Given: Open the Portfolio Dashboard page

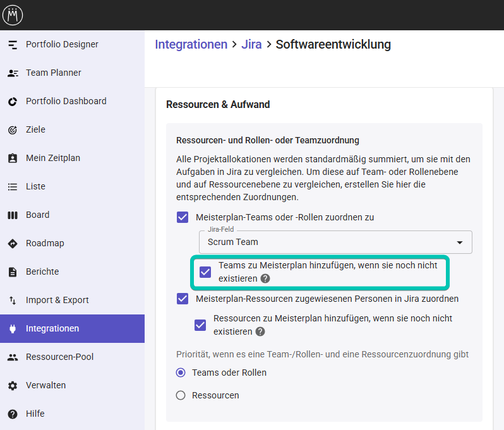Looking at the screenshot, I should [x=73, y=102].
